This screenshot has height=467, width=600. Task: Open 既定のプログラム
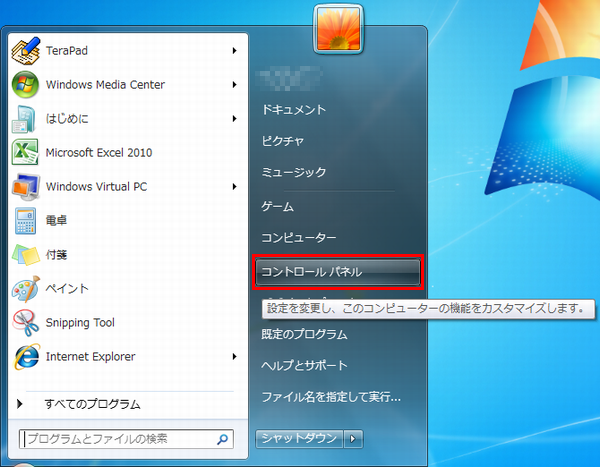(304, 334)
